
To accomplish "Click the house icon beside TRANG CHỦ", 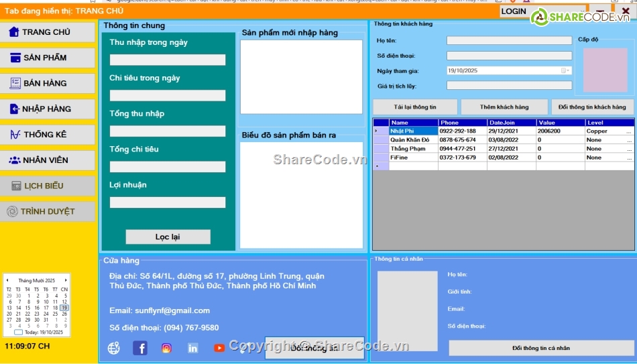I will pos(13,32).
